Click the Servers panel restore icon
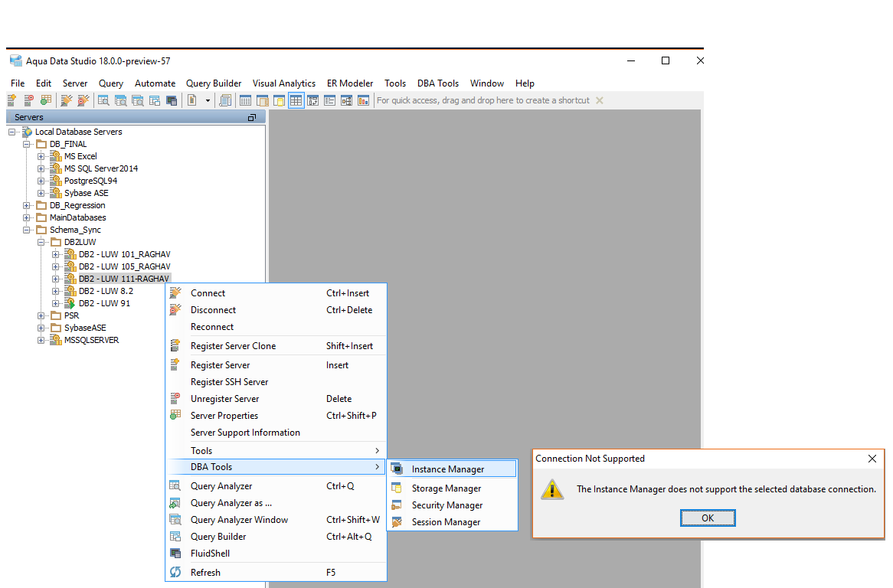The image size is (893, 588). click(252, 117)
